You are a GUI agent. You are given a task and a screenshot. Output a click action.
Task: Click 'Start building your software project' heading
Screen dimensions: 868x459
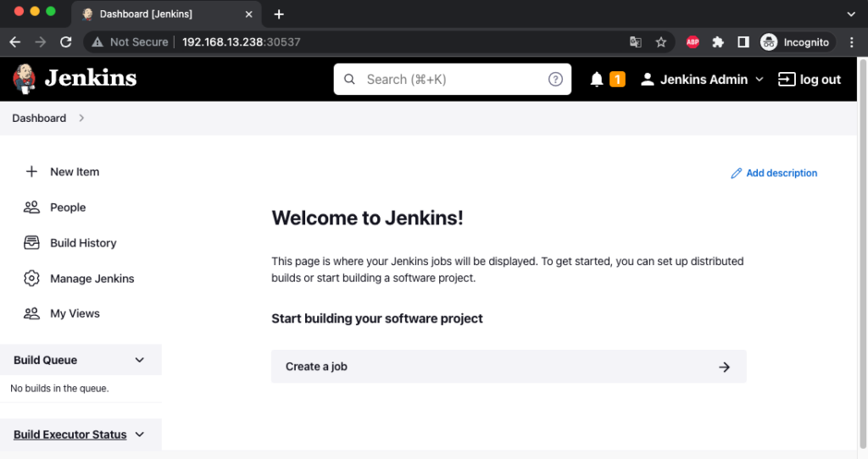coord(377,318)
